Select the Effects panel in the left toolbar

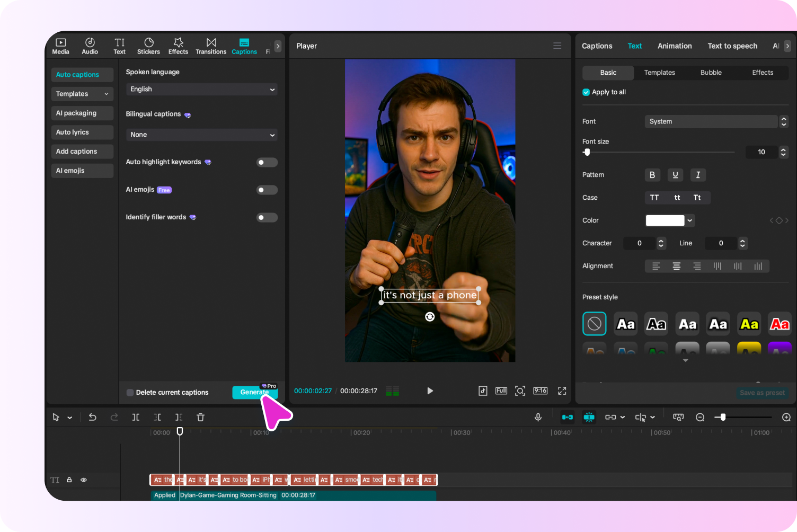click(178, 46)
